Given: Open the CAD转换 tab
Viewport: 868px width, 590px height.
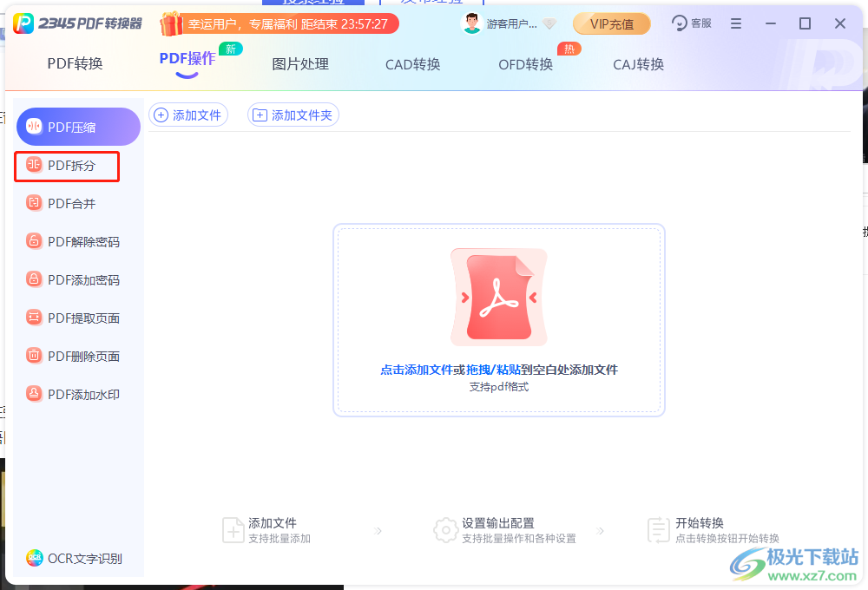Looking at the screenshot, I should tap(413, 64).
